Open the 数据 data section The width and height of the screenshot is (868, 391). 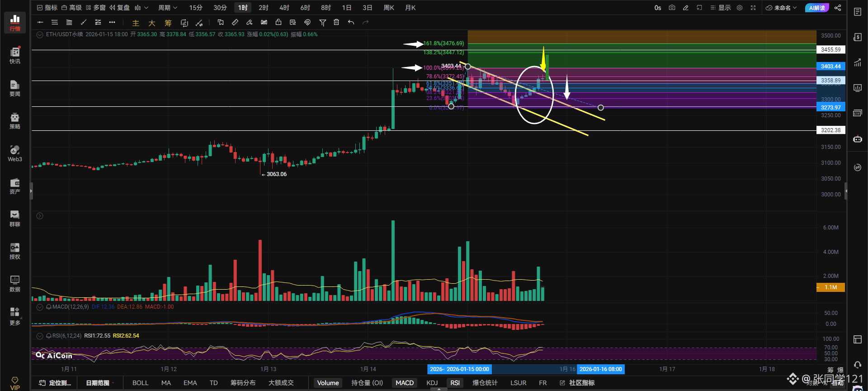point(15,283)
